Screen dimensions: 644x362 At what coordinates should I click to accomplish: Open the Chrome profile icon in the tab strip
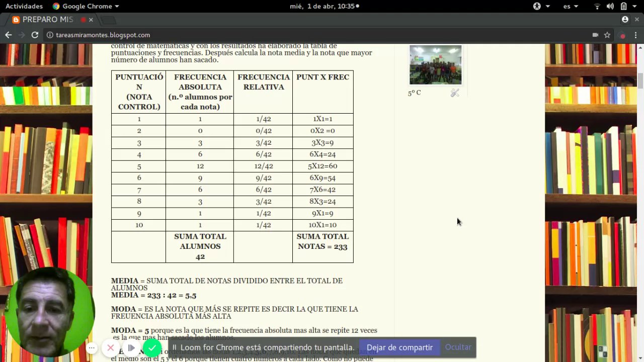(625, 20)
